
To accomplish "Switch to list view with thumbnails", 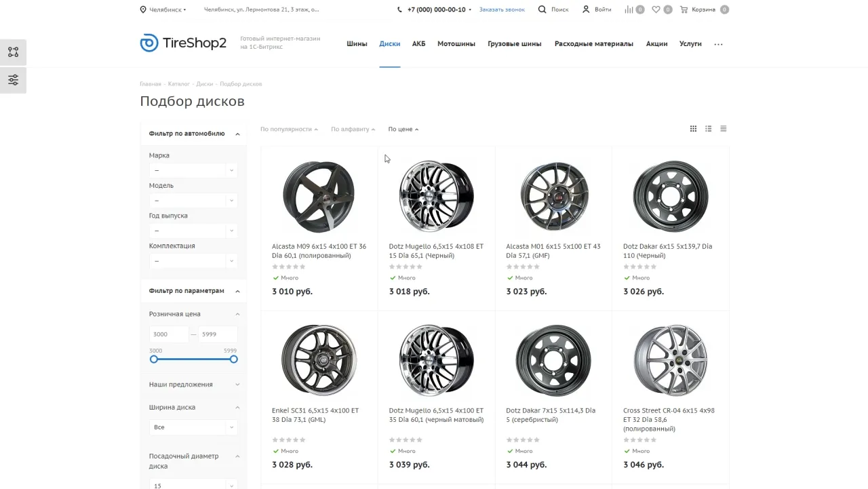I will (708, 129).
